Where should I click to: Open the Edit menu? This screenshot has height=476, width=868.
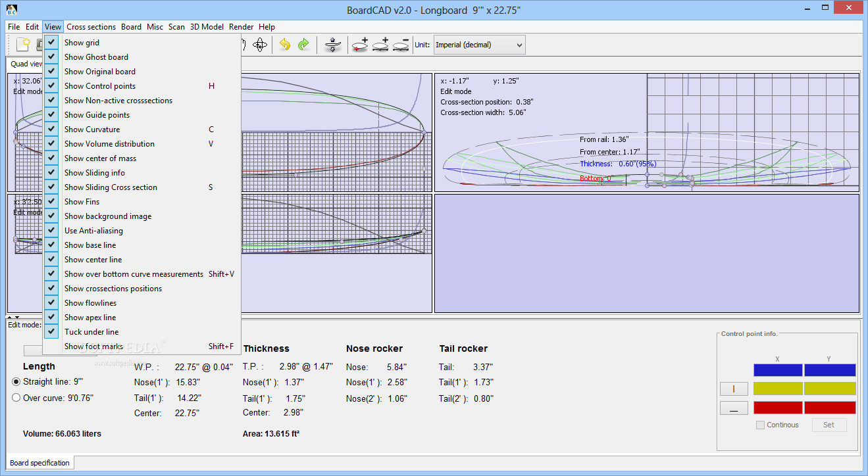pyautogui.click(x=32, y=27)
